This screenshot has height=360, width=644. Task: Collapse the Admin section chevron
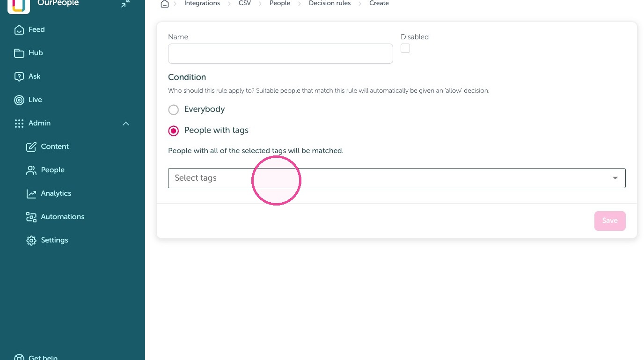tap(126, 124)
